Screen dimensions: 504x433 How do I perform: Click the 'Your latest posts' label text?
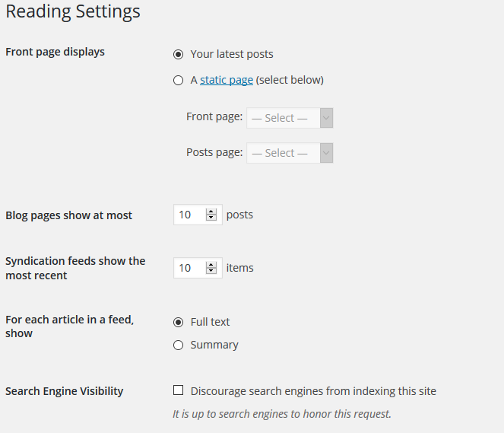tap(232, 54)
